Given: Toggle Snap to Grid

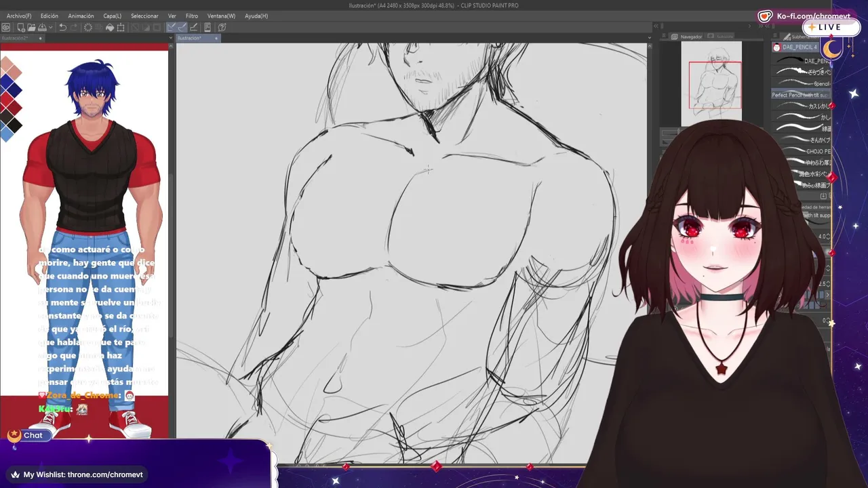Looking at the screenshot, I should 194,27.
